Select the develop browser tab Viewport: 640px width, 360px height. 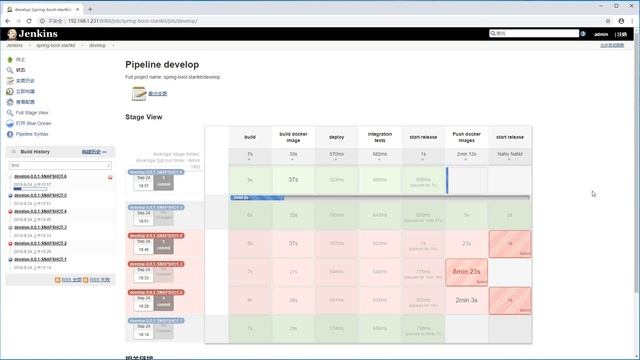[x=43, y=9]
